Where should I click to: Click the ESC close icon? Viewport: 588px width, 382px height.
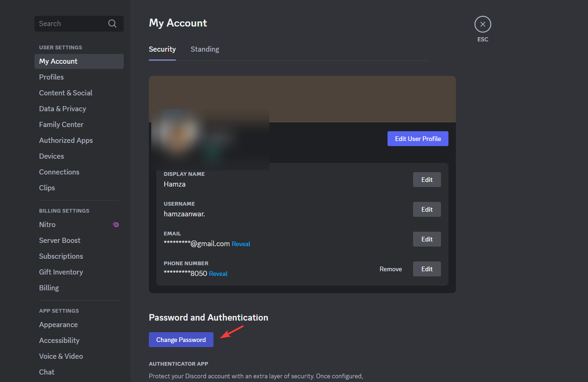482,24
